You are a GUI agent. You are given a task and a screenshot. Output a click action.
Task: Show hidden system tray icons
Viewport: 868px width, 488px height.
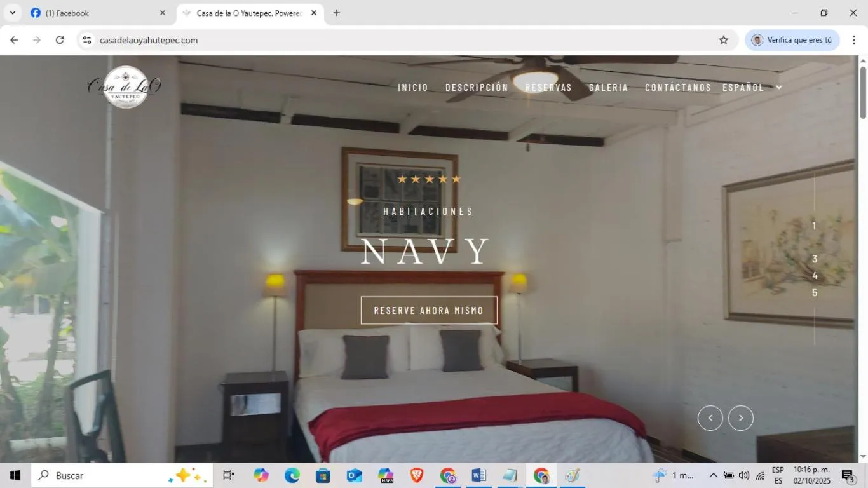(713, 475)
